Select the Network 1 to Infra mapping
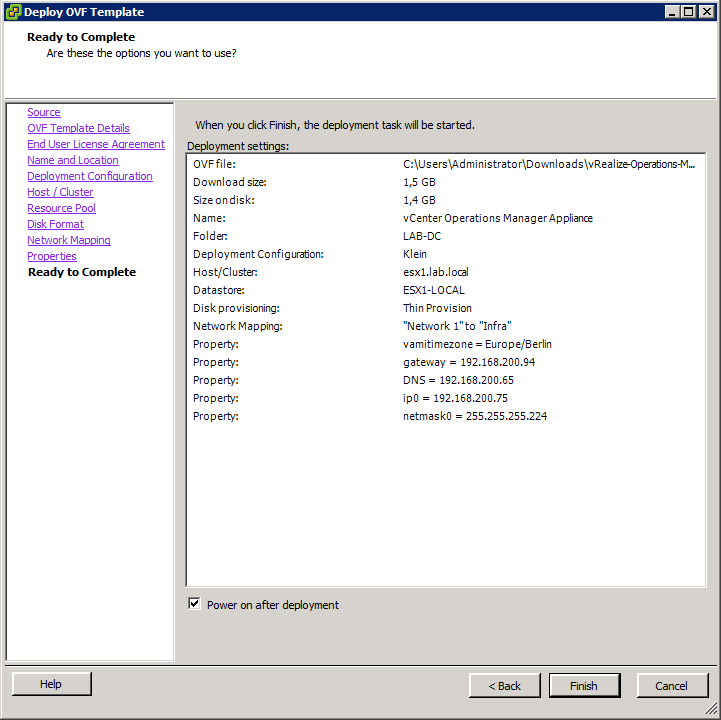Screen dimensions: 721x720 click(457, 326)
